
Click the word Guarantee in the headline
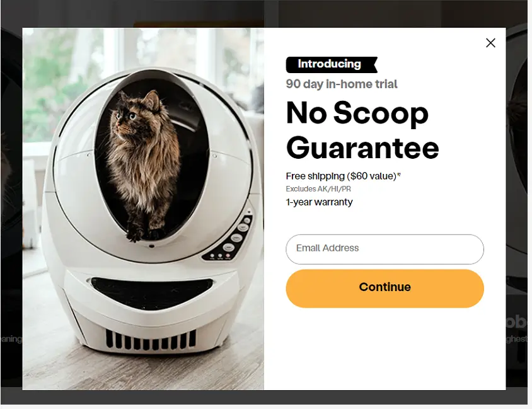point(362,148)
